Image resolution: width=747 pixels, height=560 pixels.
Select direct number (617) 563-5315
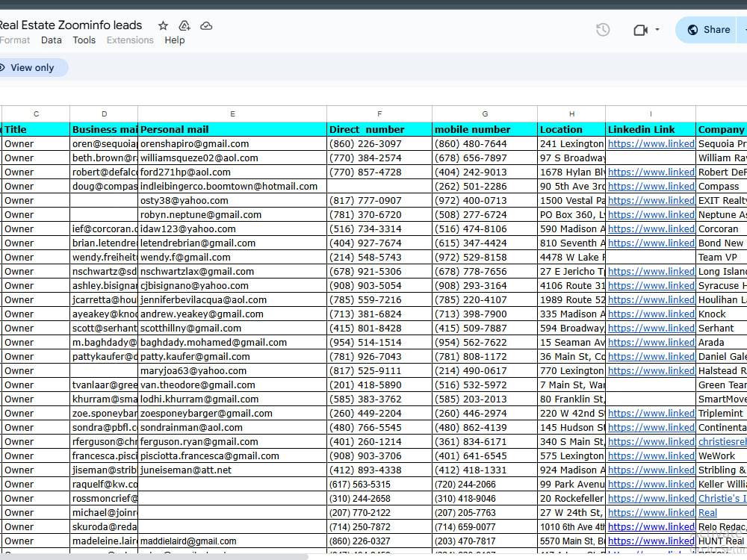coord(379,485)
